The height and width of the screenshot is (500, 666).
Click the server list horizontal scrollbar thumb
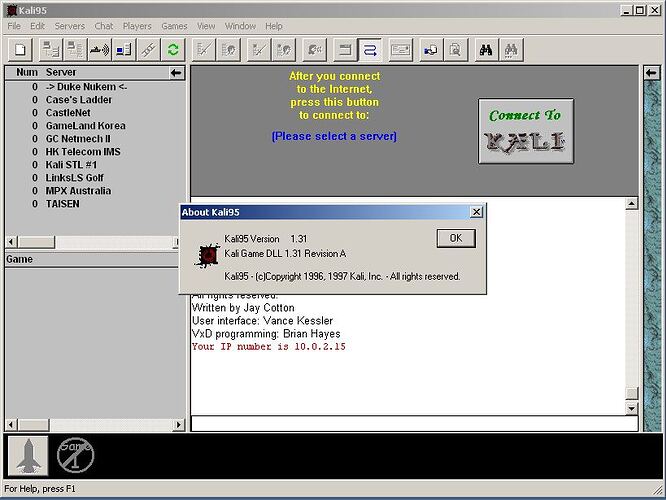pyautogui.click(x=36, y=242)
